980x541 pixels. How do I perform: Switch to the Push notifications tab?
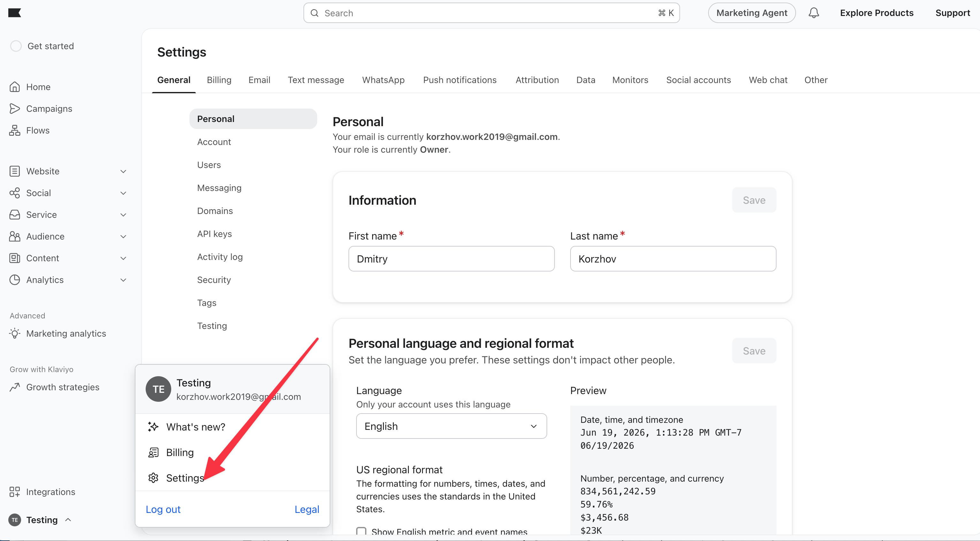(x=460, y=80)
